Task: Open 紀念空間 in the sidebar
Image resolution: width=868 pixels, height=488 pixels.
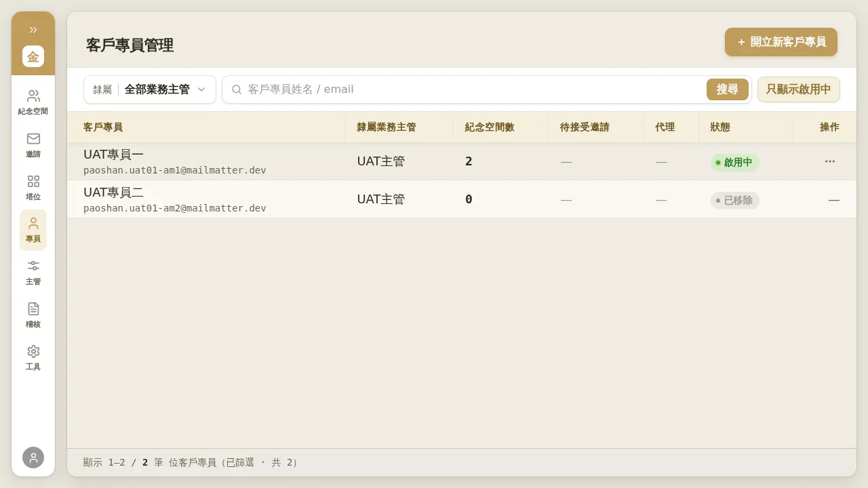Action: pos(33,102)
